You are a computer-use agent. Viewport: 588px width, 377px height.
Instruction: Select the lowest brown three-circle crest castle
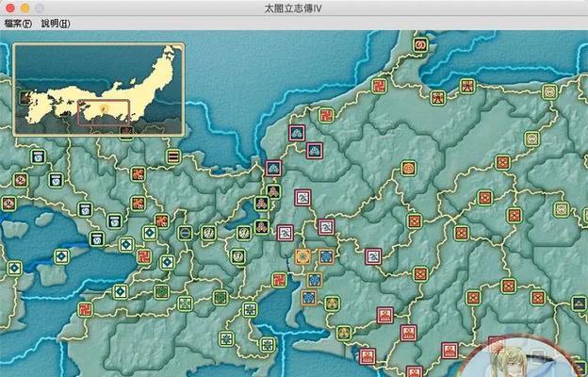click(x=261, y=227)
